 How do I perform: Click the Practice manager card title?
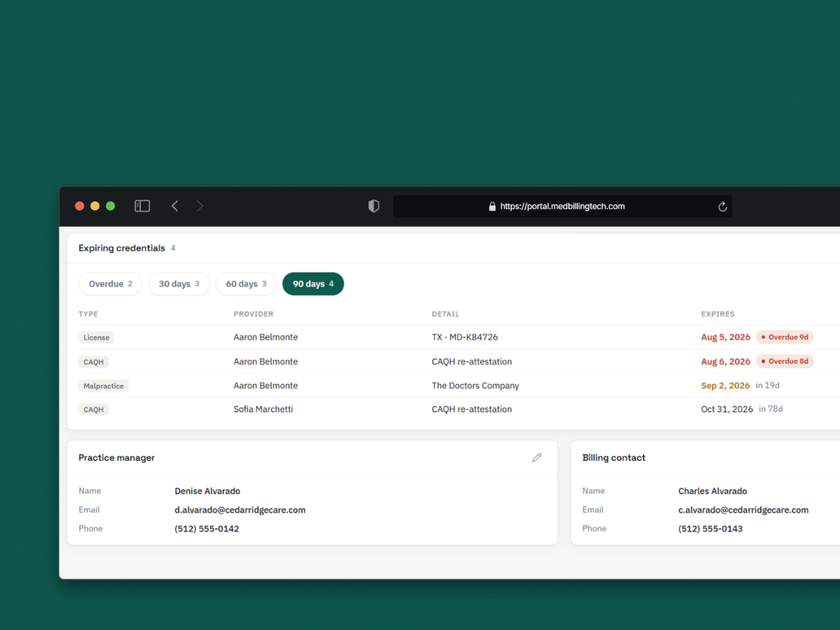[116, 457]
